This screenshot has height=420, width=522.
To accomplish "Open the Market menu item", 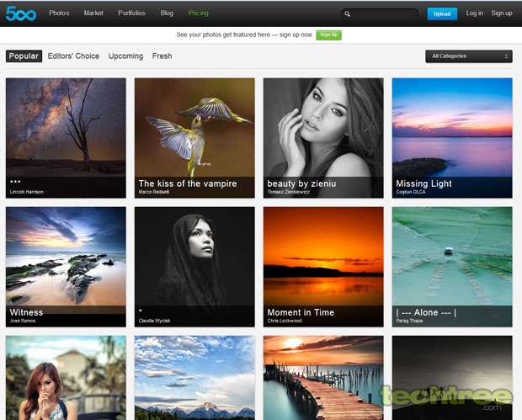I will point(93,13).
